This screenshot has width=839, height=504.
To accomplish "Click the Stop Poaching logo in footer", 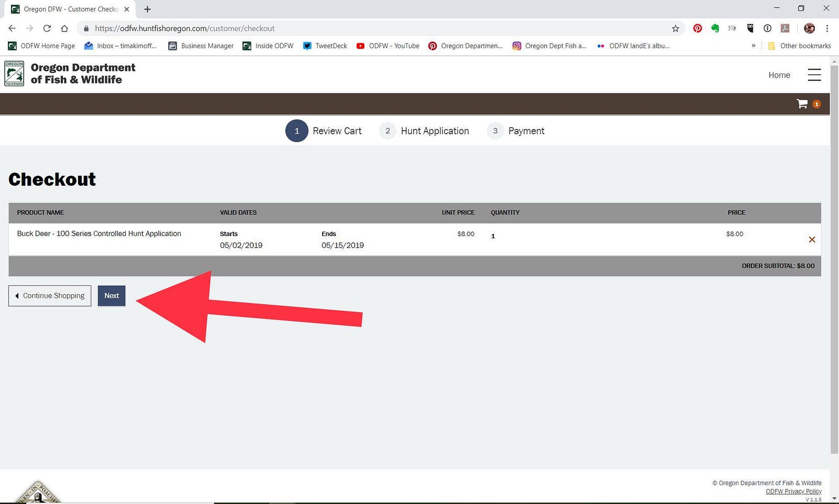I will point(37,492).
